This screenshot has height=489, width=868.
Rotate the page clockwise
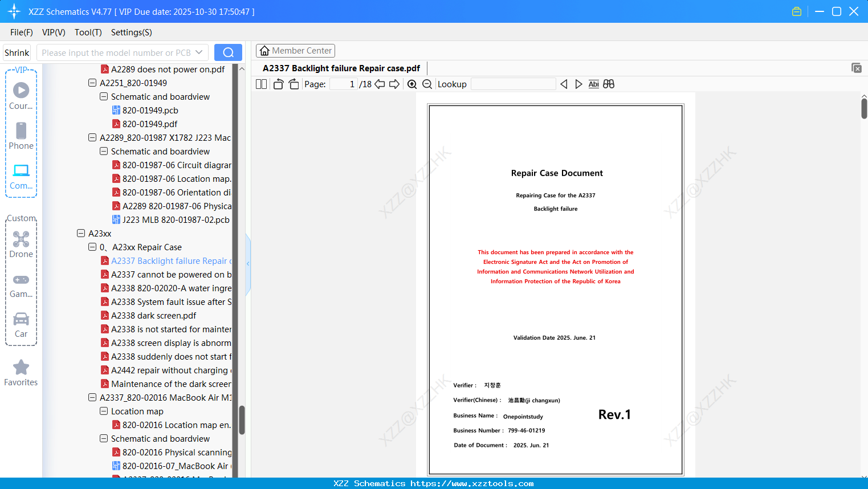coord(294,84)
